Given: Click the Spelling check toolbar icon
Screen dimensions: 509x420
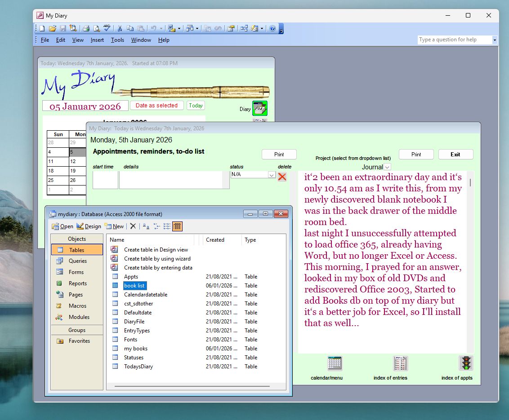Looking at the screenshot, I should pyautogui.click(x=107, y=28).
